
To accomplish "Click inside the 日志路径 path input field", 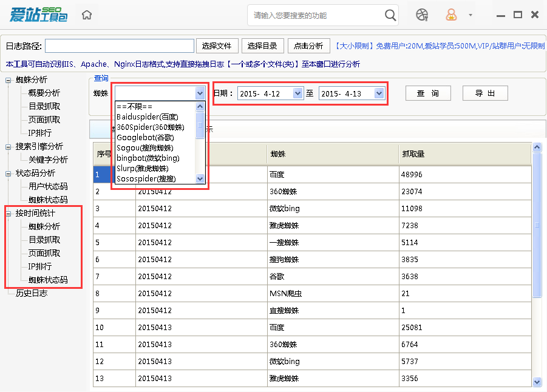I will click(119, 46).
